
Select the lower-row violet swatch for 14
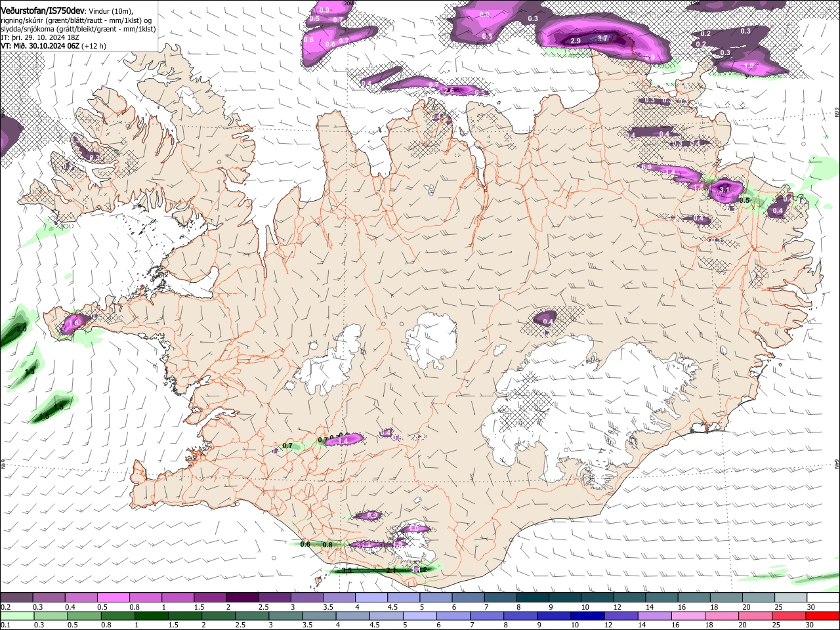click(655, 616)
